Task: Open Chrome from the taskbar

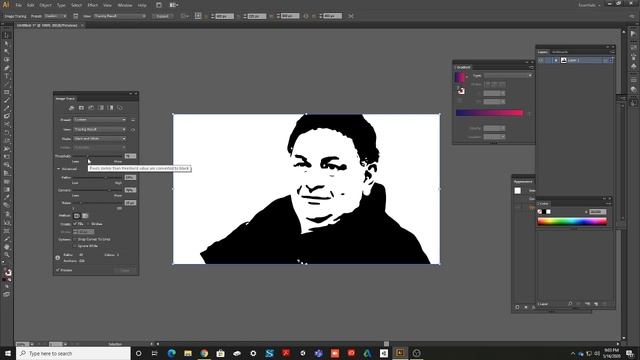Action: click(204, 353)
